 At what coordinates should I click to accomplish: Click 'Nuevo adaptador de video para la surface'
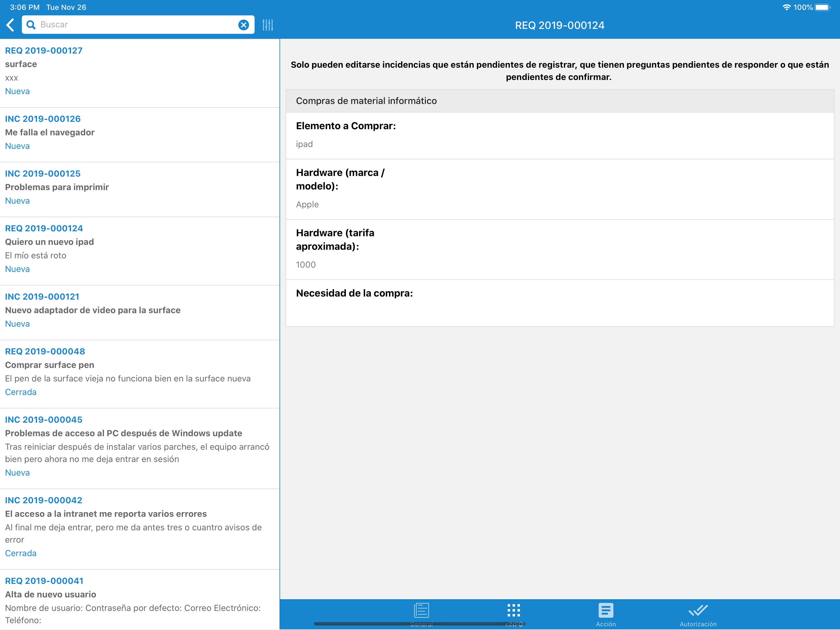[93, 310]
